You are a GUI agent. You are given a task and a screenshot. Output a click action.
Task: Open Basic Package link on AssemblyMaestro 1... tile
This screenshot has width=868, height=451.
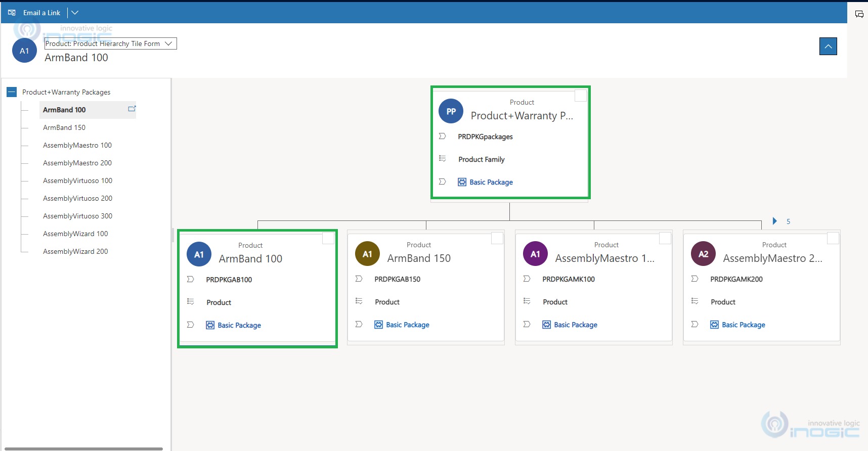[x=576, y=325]
